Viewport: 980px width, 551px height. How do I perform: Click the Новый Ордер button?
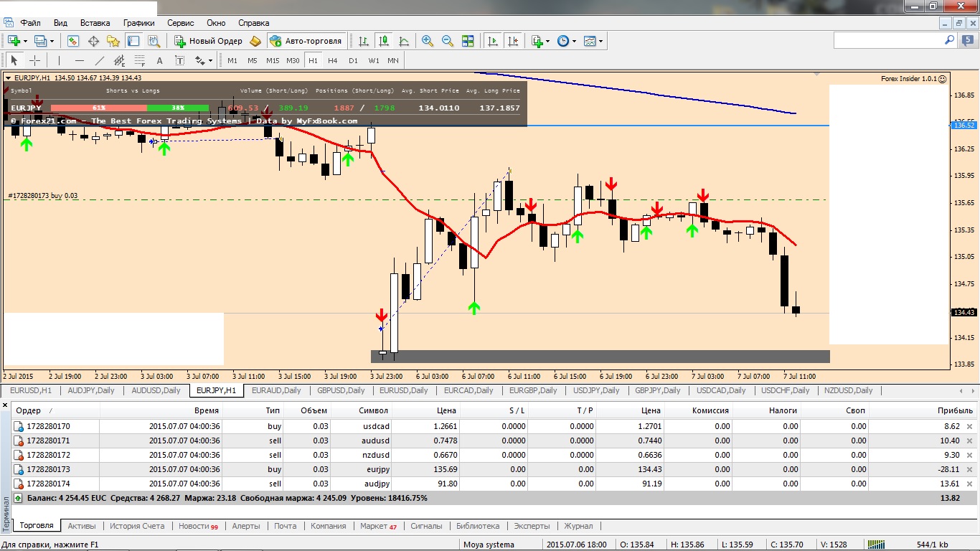208,41
